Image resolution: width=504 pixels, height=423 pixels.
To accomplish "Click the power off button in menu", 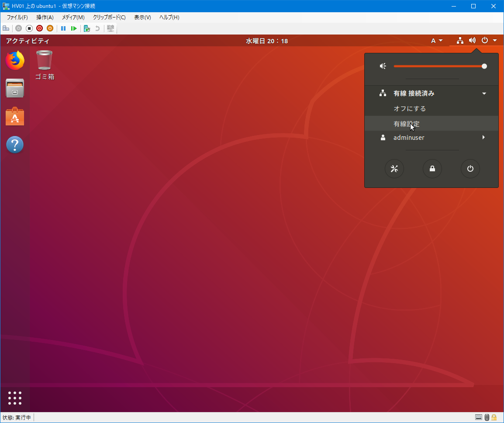I will coord(470,169).
